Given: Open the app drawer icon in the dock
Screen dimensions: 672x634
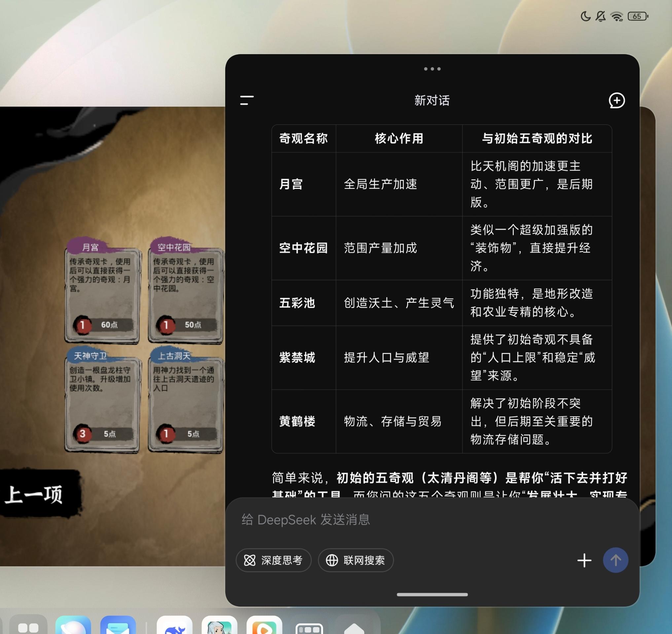Looking at the screenshot, I should (29, 627).
